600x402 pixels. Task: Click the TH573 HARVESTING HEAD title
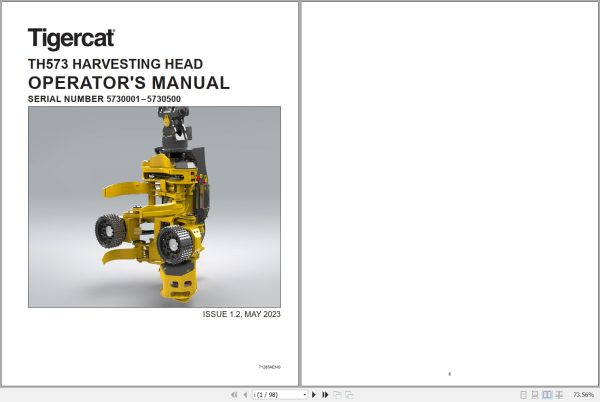coord(115,64)
